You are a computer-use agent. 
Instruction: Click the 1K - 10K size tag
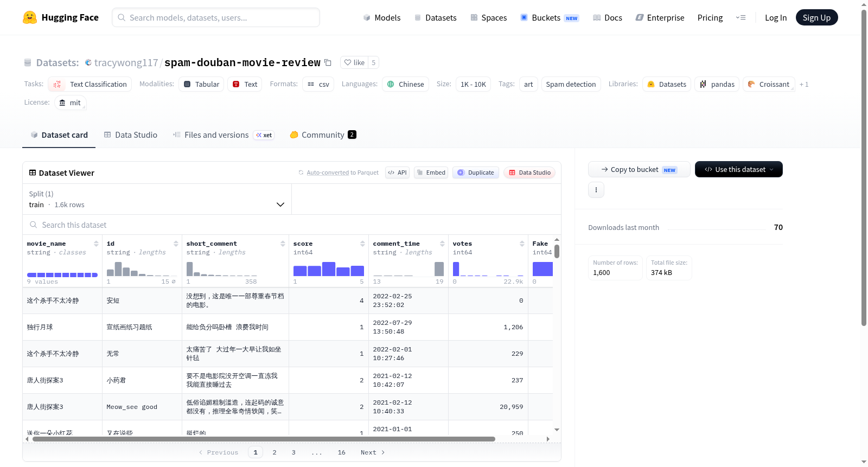(473, 84)
